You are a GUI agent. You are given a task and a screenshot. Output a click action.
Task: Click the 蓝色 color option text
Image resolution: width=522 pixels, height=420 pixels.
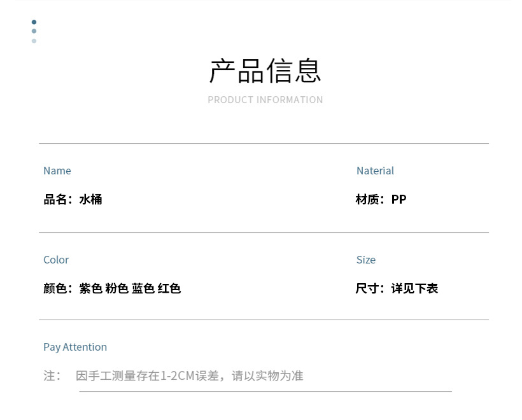143,288
